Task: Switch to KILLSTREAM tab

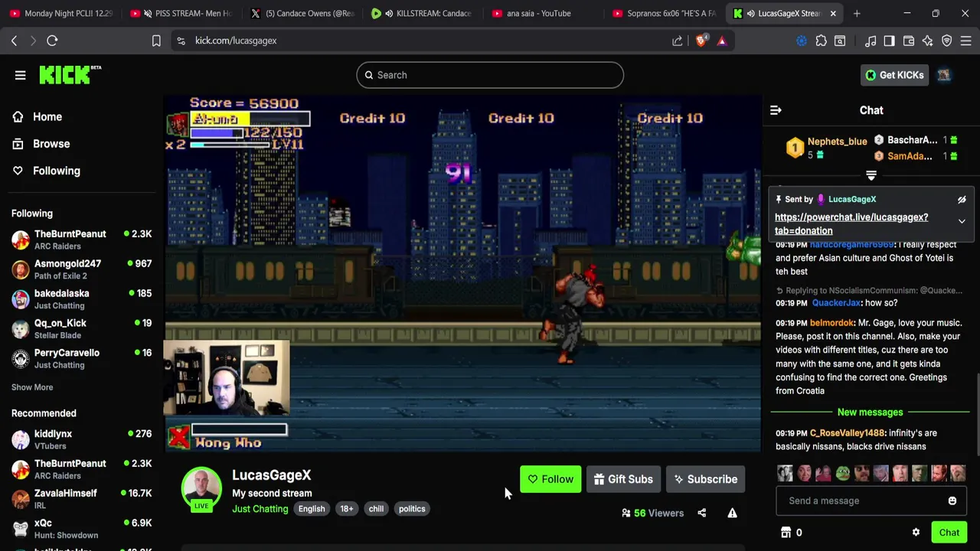Action: click(x=423, y=13)
